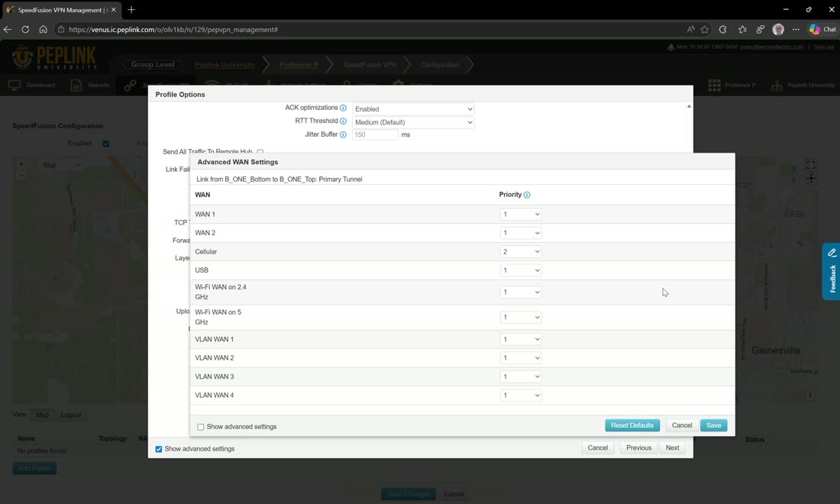840x504 pixels.
Task: Click the 'WAN 1' row label
Action: [205, 215]
